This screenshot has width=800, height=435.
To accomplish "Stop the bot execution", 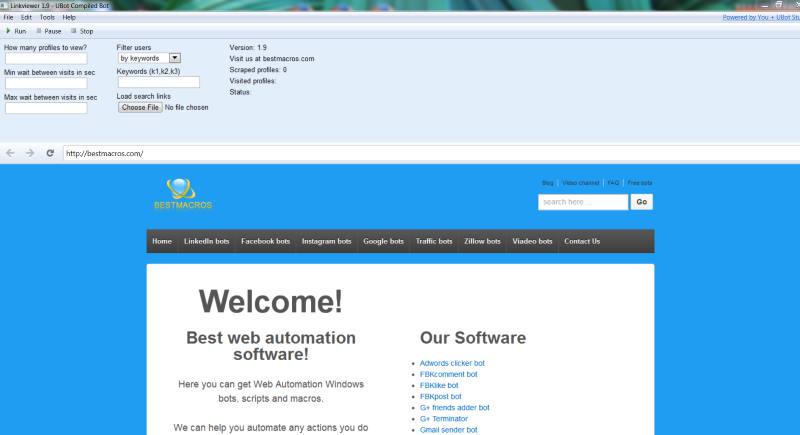I will tap(82, 31).
